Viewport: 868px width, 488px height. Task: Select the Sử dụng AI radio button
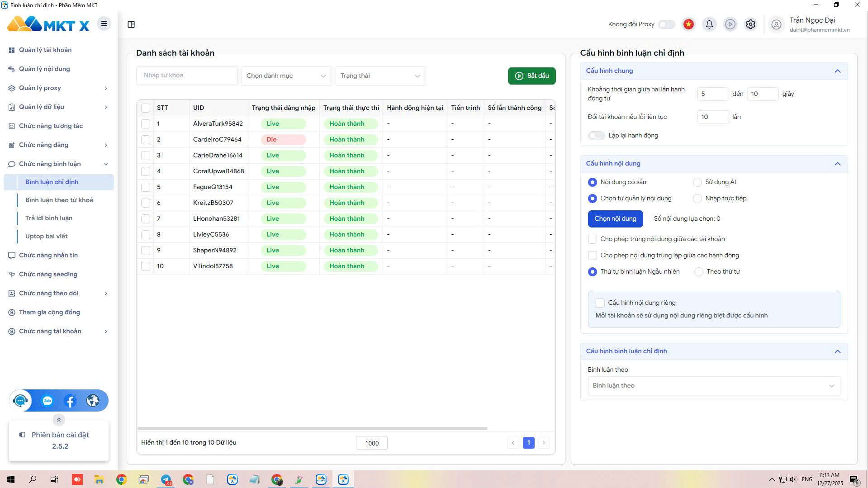point(697,182)
